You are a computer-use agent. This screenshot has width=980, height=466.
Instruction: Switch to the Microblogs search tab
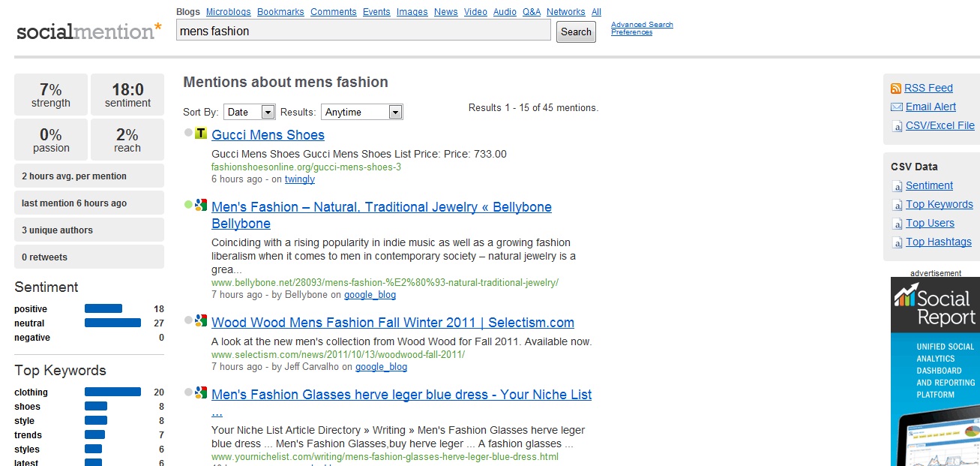[x=227, y=12]
